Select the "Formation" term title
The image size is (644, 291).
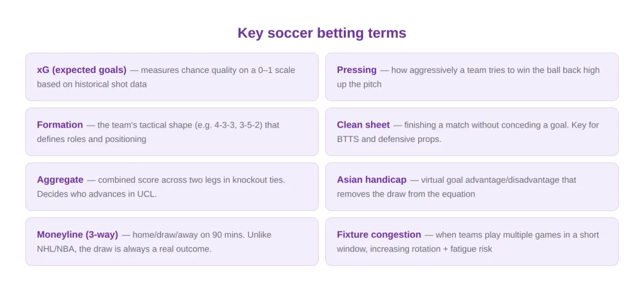pyautogui.click(x=60, y=124)
